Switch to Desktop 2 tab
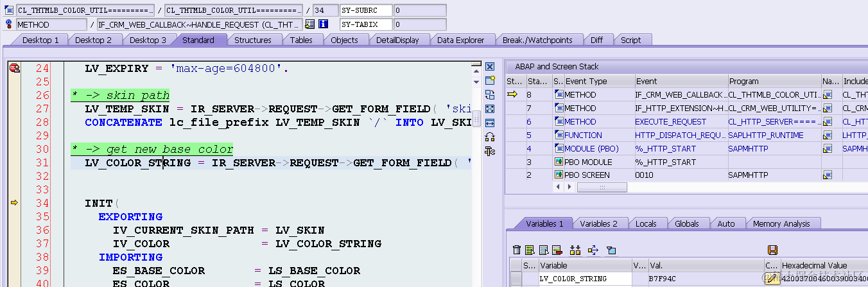This screenshot has height=287, width=868. [x=93, y=40]
